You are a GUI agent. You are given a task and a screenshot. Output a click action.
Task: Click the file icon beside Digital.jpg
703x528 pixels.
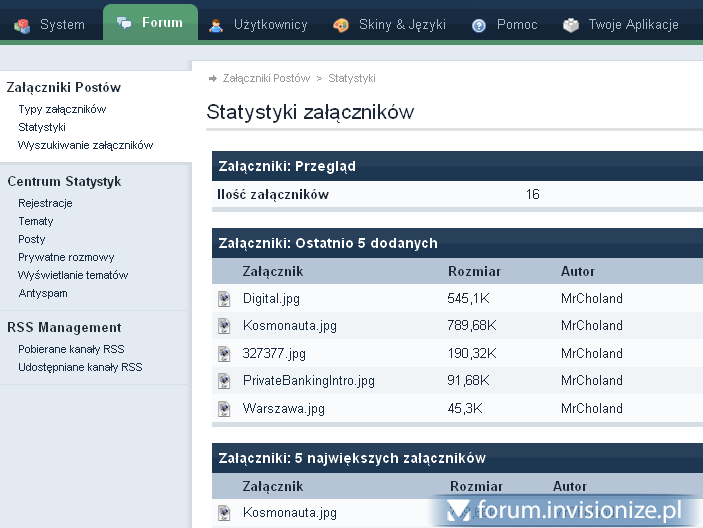224,298
